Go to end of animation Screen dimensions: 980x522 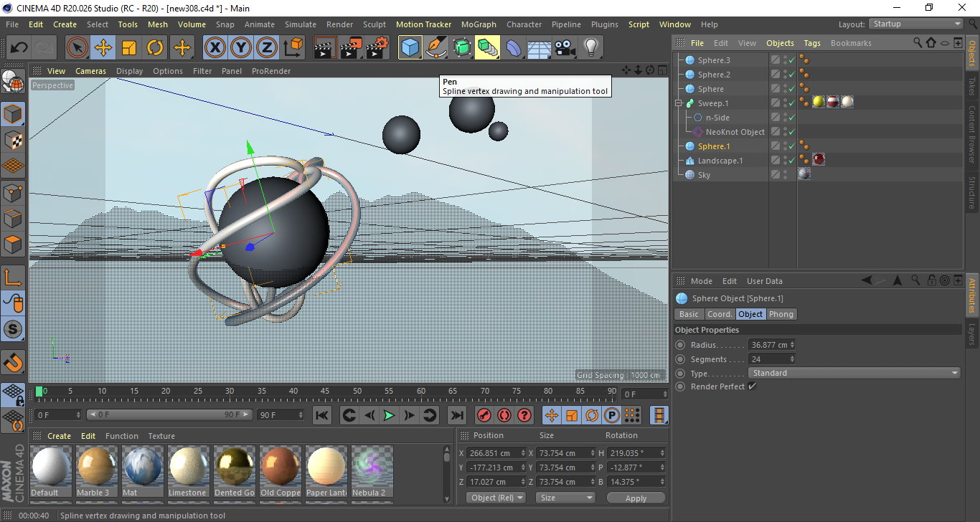coord(456,415)
